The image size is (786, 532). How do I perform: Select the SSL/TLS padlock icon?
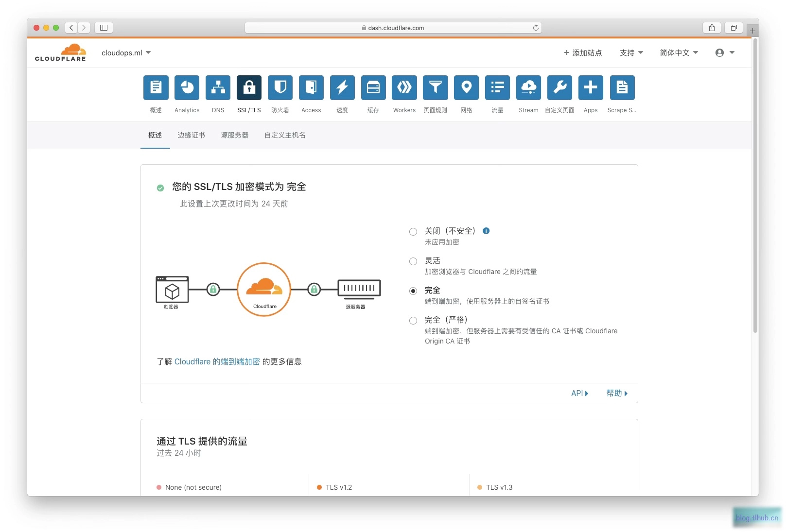point(249,87)
